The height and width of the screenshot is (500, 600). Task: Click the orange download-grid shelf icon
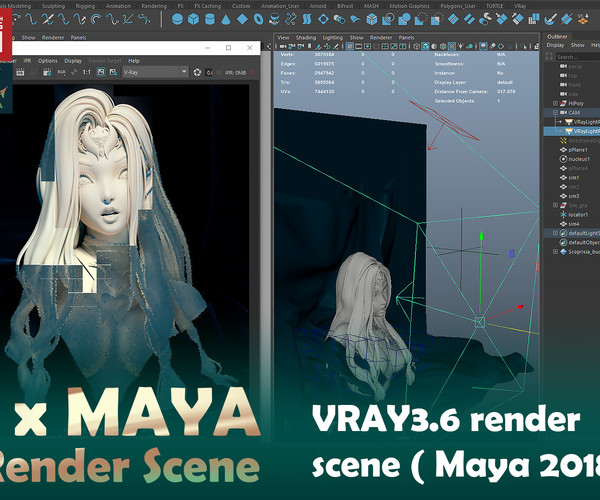point(583,19)
